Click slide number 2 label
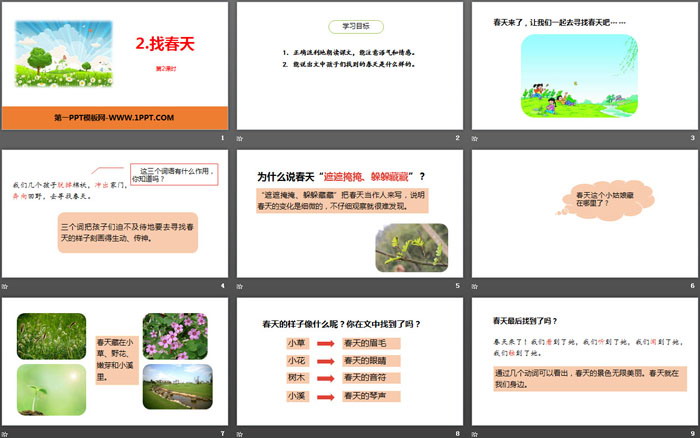Image resolution: width=700 pixels, height=438 pixels. point(457,138)
